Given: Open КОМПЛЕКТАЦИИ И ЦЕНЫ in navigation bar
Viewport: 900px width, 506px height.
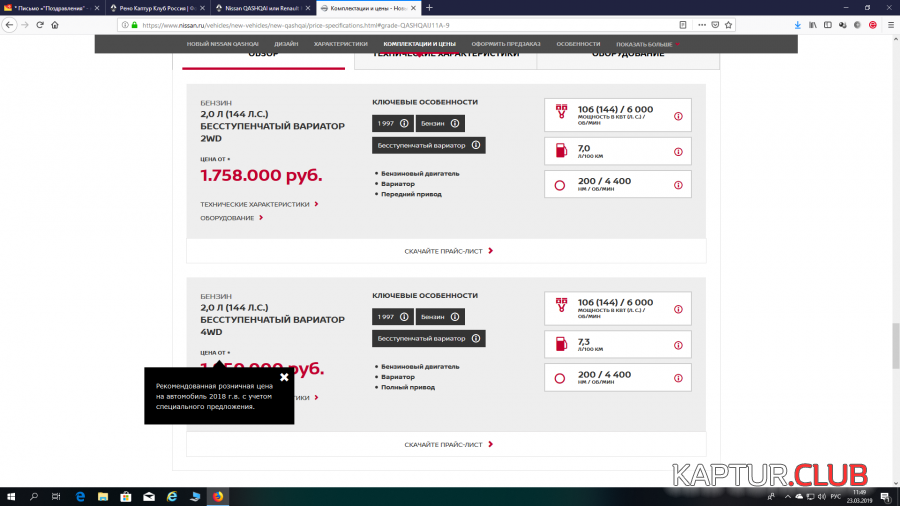Looking at the screenshot, I should pos(420,44).
